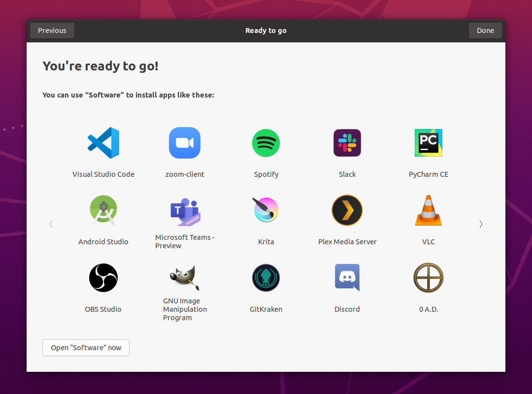Click the "You're ready to go!" heading
The height and width of the screenshot is (394, 532).
tap(100, 66)
